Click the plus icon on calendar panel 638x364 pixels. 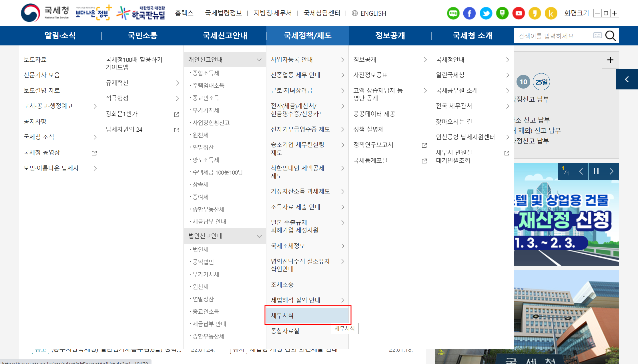click(x=610, y=60)
